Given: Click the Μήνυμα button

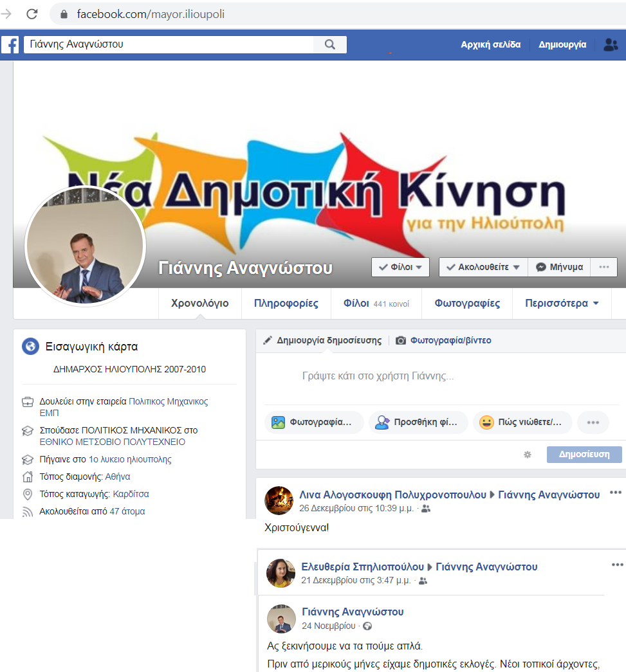Looking at the screenshot, I should pyautogui.click(x=559, y=267).
